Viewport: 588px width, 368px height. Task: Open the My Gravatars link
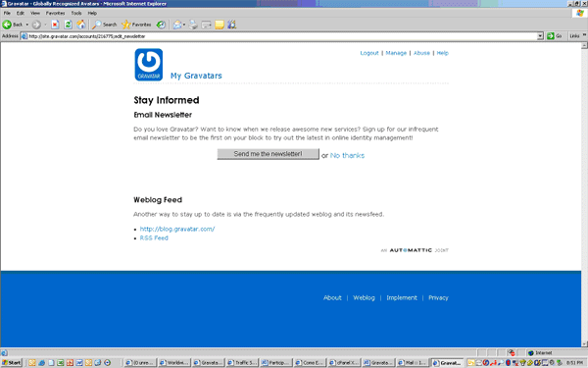pyautogui.click(x=196, y=76)
